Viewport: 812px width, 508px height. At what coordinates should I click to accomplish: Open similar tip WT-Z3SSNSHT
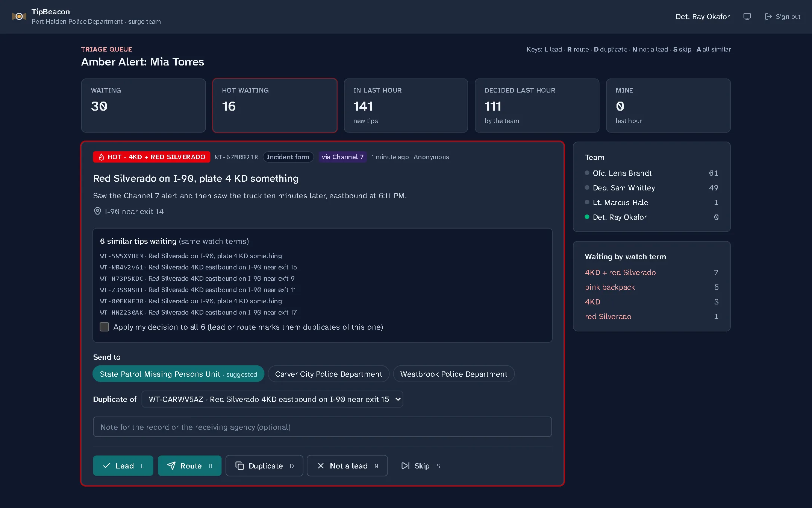tap(198, 290)
